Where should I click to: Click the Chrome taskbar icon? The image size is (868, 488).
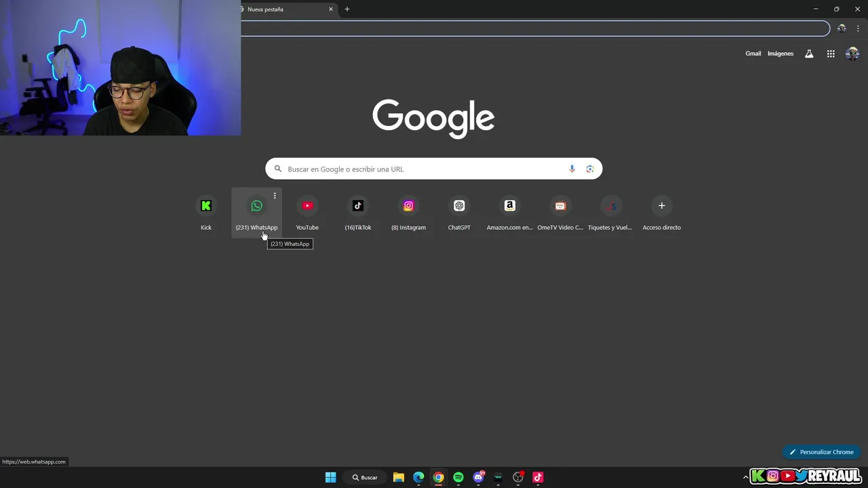[439, 477]
